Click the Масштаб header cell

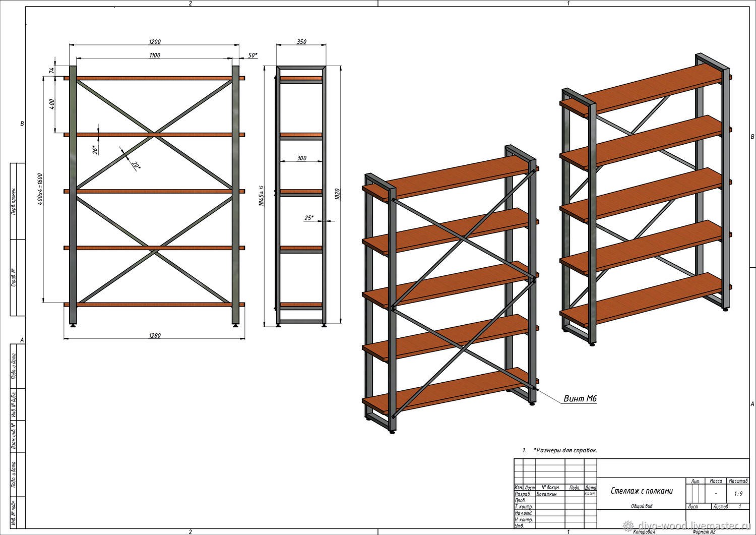click(738, 481)
